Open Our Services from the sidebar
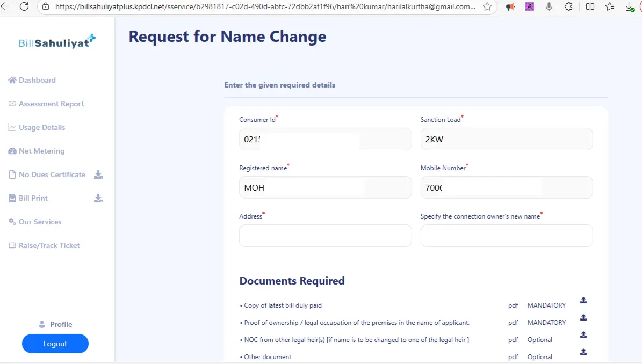This screenshot has height=364, width=642. (x=40, y=222)
